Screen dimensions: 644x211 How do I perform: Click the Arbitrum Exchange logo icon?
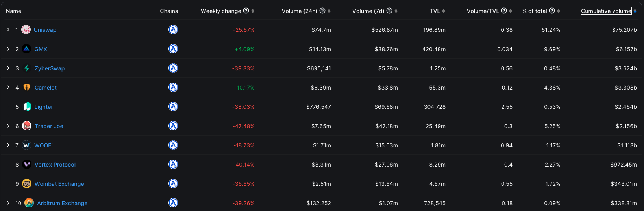[x=29, y=203]
